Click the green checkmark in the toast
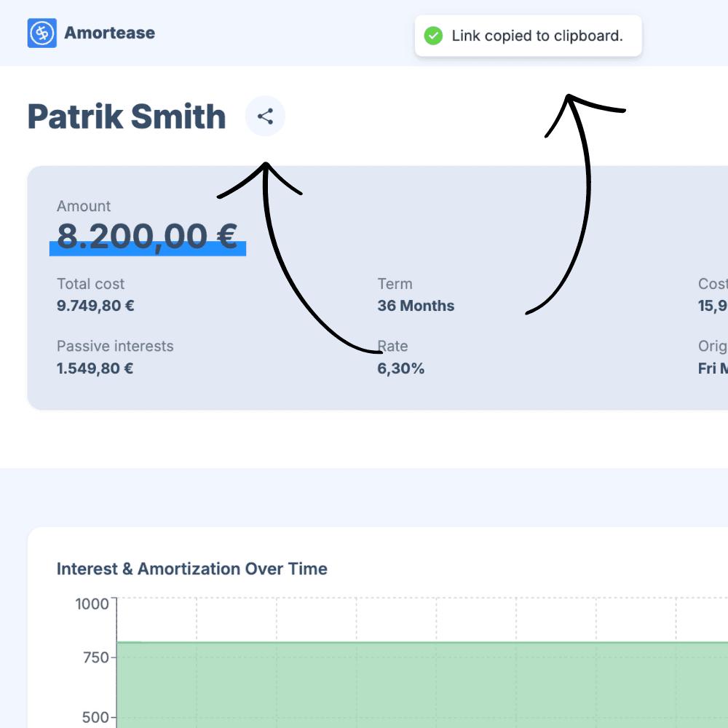Screen dimensions: 728x728 point(433,36)
